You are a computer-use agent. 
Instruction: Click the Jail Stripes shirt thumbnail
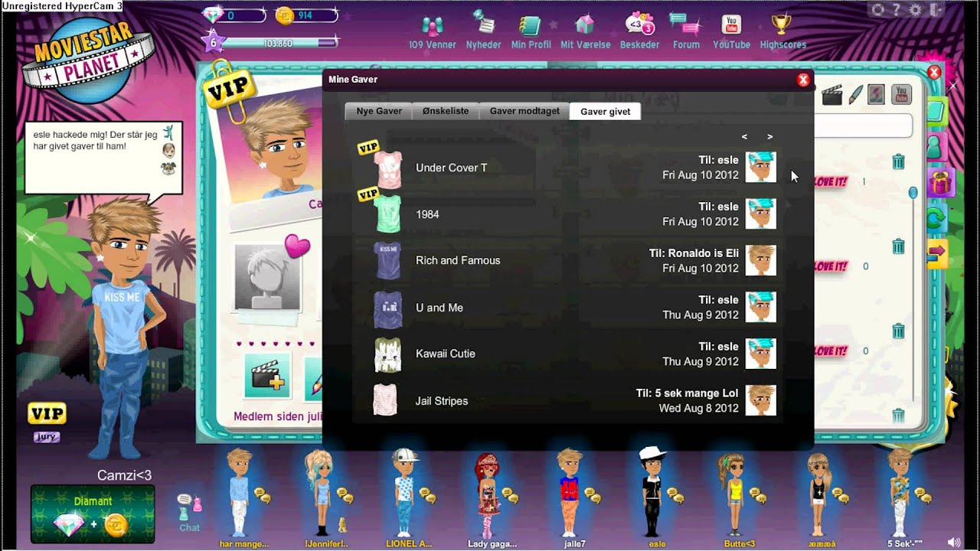(385, 400)
